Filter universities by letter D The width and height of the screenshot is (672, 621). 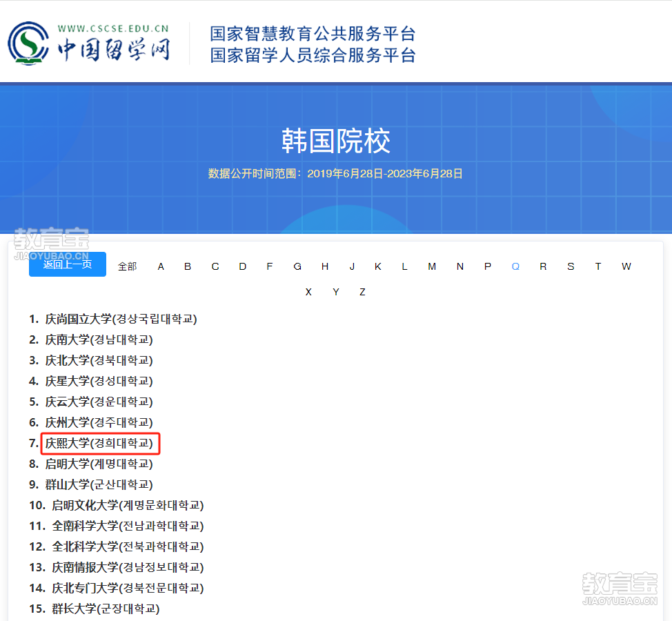pyautogui.click(x=243, y=266)
